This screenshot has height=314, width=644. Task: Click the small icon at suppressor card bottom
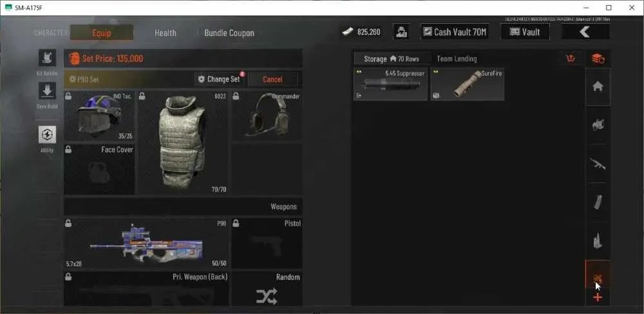point(359,96)
